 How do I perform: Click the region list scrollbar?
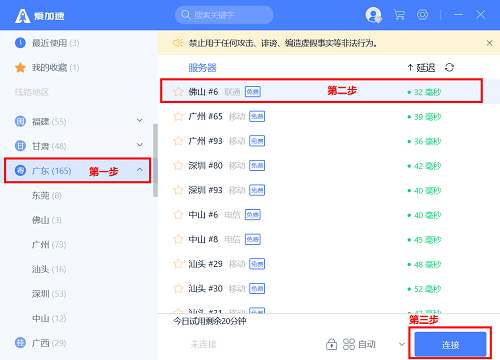click(155, 160)
